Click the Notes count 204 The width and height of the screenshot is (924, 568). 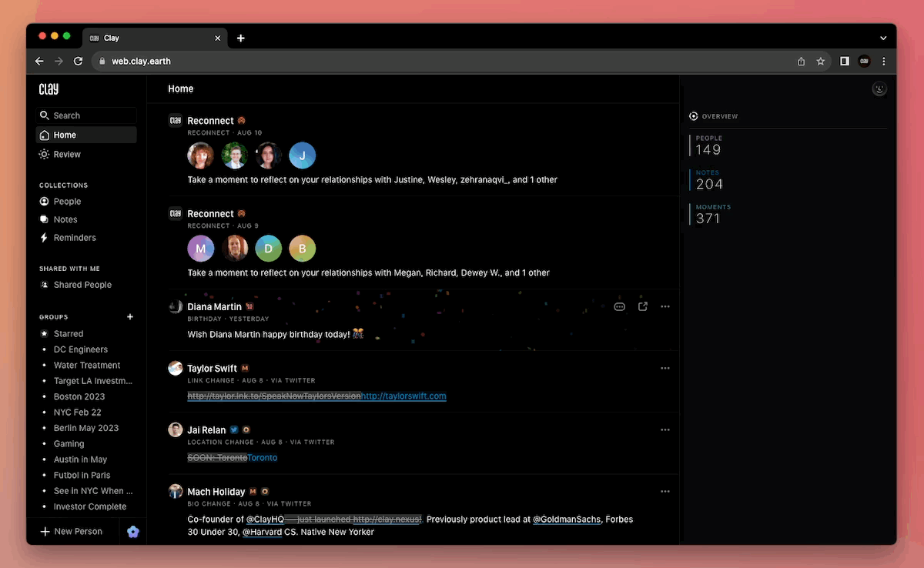709,184
